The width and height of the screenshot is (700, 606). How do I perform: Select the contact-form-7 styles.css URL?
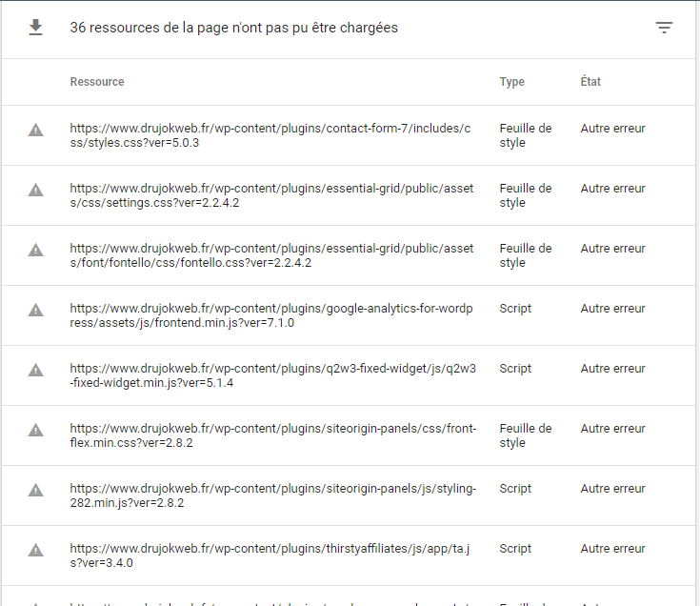pyautogui.click(x=270, y=135)
